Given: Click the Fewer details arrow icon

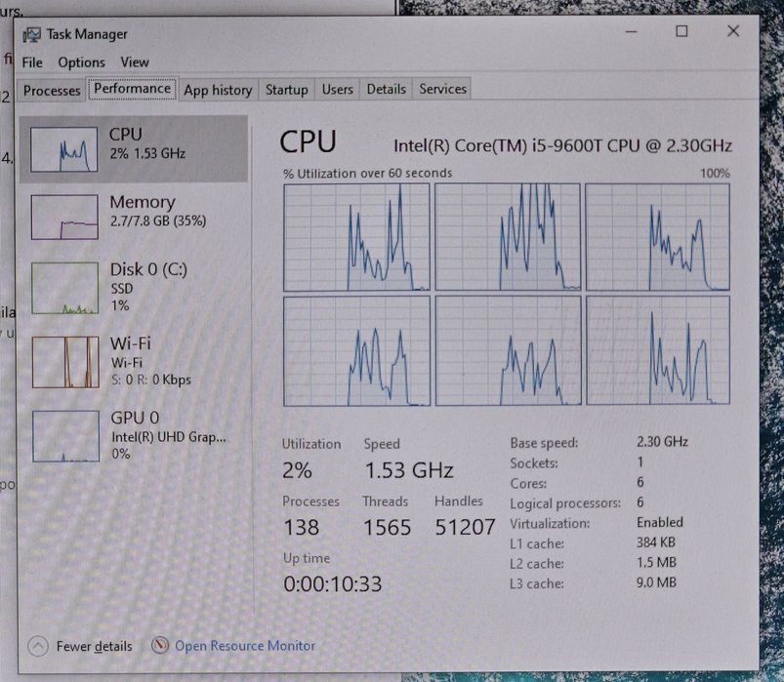Looking at the screenshot, I should (x=38, y=646).
